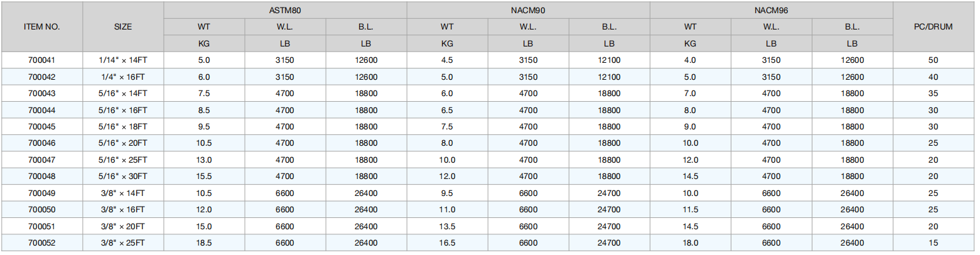This screenshot has height=255, width=980.
Task: Select the 1/4" × 16FT size cell
Action: (x=123, y=77)
